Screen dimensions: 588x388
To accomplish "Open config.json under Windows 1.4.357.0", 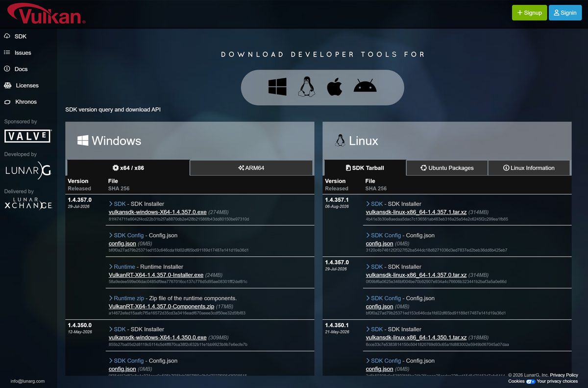I will [122, 243].
